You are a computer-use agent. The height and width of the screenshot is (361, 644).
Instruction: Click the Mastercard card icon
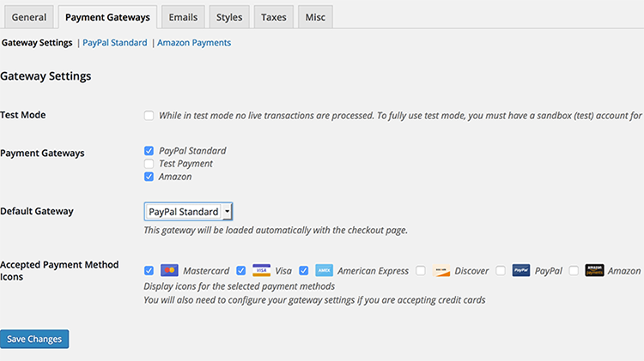(169, 270)
